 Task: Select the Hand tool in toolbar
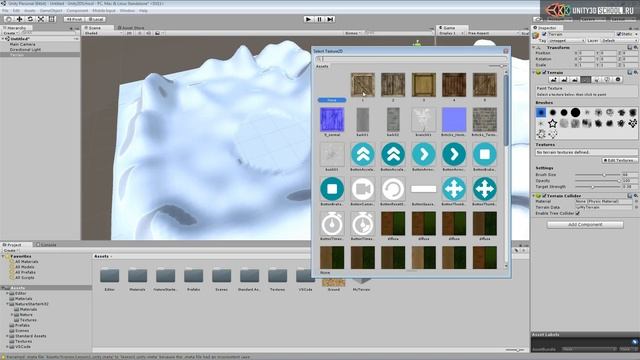pos(8,19)
